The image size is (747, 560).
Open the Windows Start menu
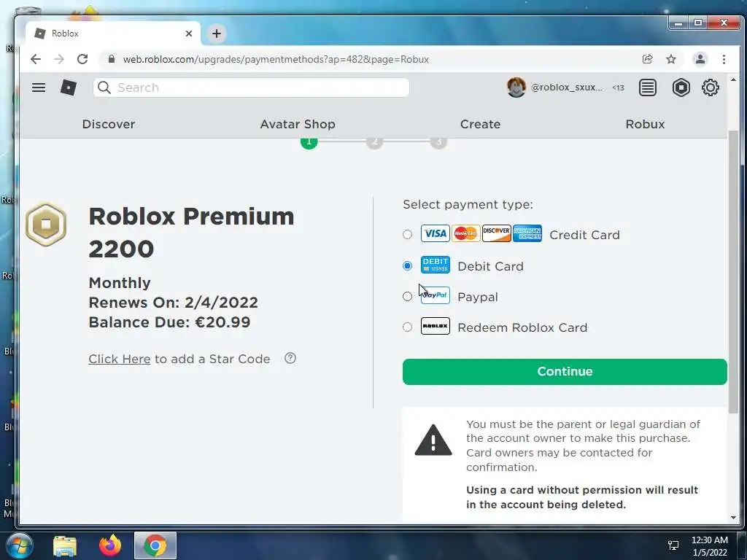18,545
